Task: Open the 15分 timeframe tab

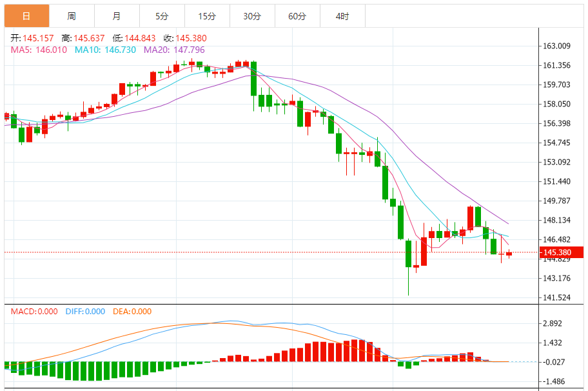Action: coord(207,16)
